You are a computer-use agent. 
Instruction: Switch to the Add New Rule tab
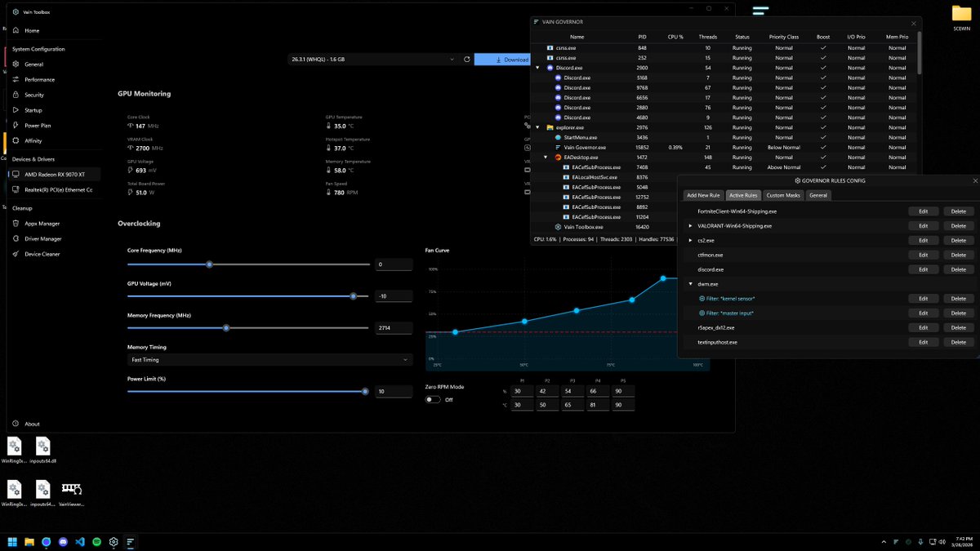(x=703, y=195)
